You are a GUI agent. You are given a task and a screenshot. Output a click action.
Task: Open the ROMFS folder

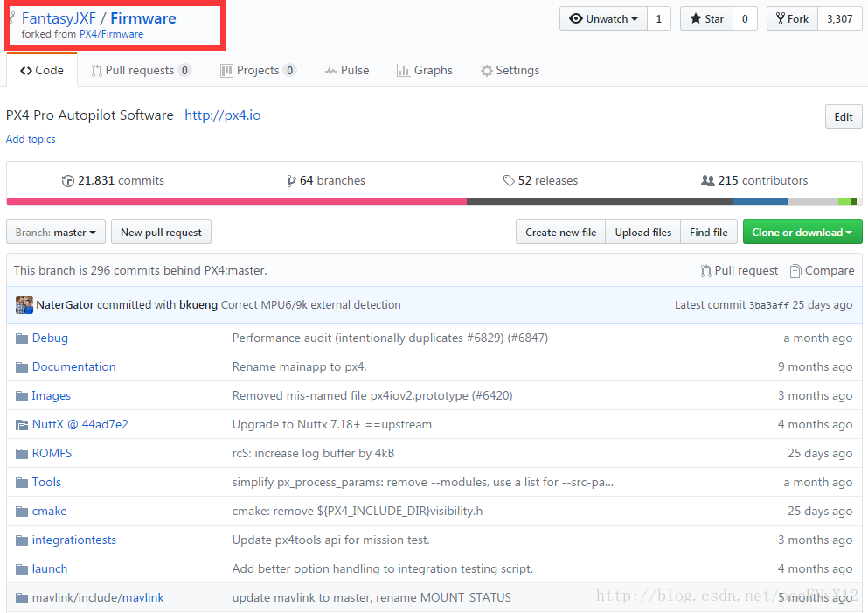tap(52, 453)
